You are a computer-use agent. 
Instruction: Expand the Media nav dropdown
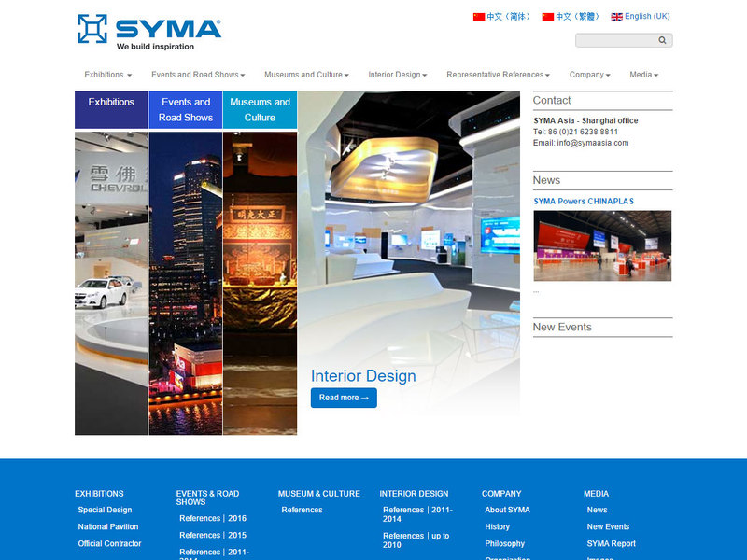click(644, 75)
